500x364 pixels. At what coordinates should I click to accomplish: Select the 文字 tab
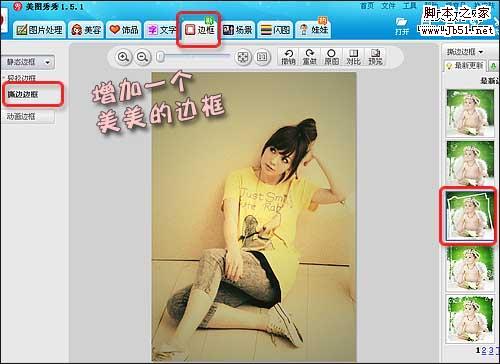(162, 30)
